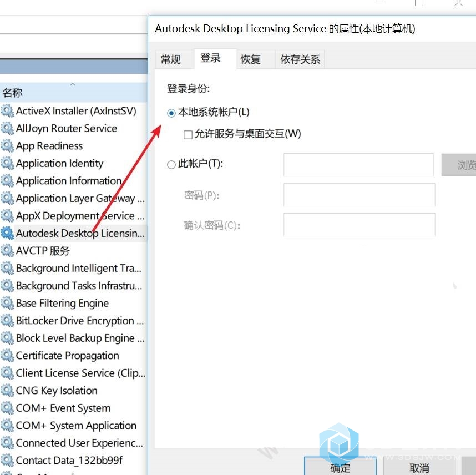
Task: Click the Application Layer Gateway gear icon
Action: coord(7,198)
